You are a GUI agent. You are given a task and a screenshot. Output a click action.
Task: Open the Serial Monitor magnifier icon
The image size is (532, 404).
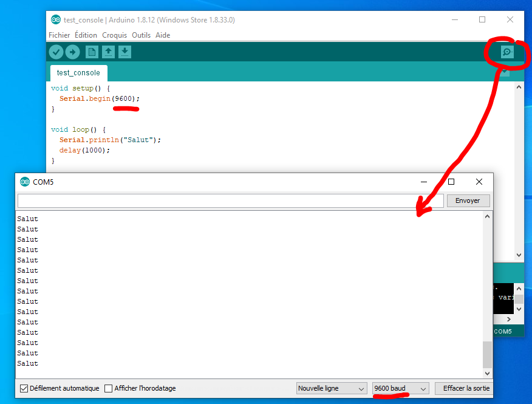[507, 52]
